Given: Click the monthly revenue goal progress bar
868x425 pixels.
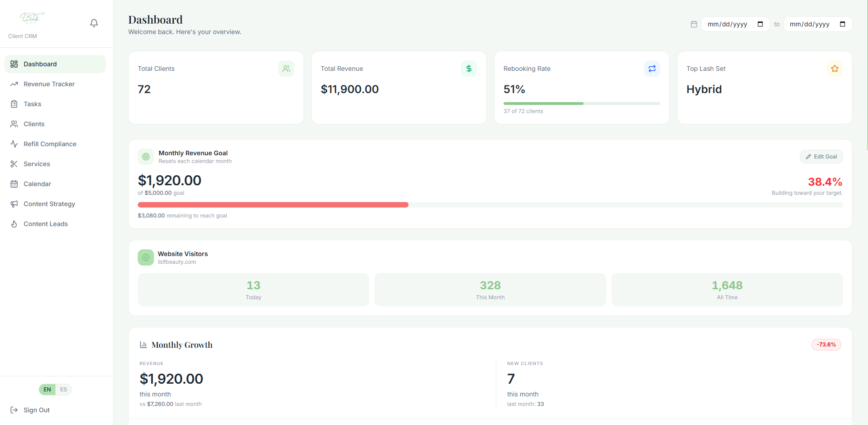Looking at the screenshot, I should 490,205.
